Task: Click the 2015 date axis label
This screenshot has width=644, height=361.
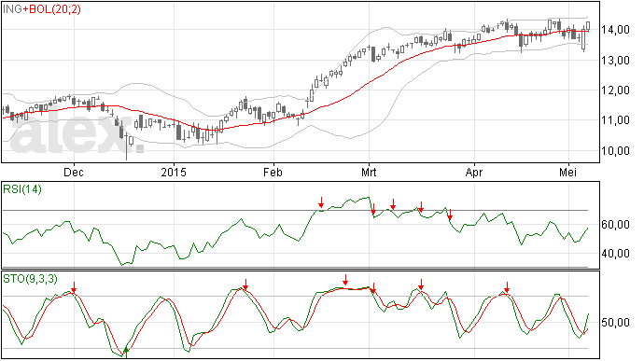Action: 174,173
